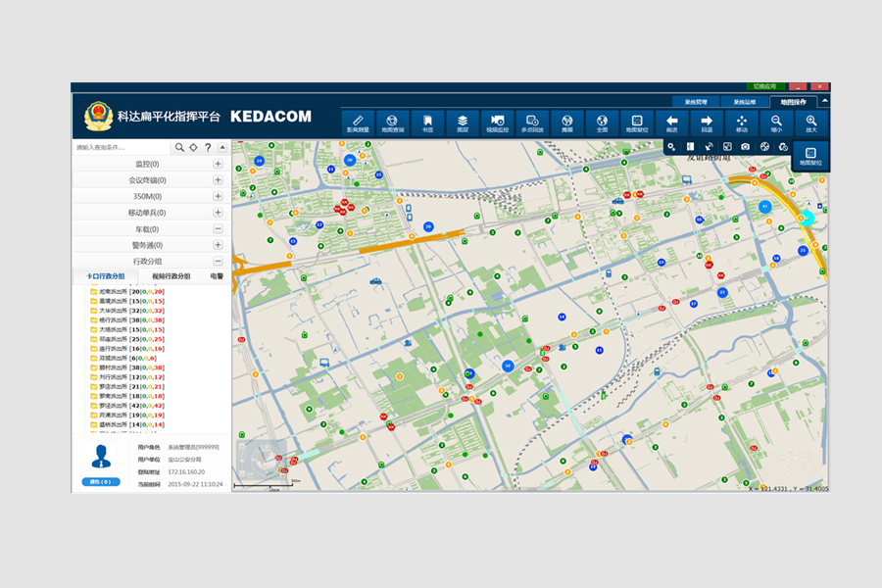Select the 移动 pan tool

(x=742, y=123)
